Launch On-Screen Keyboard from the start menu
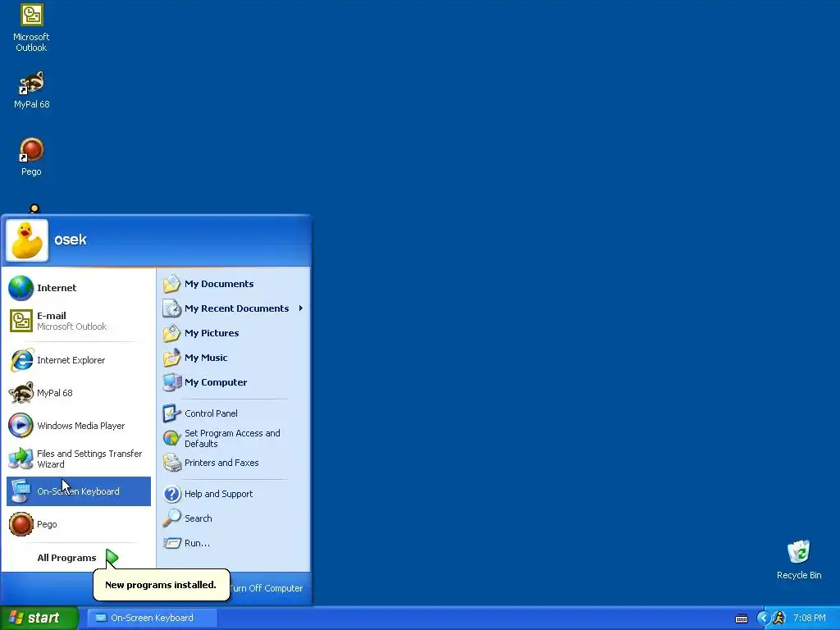The height and width of the screenshot is (630, 840). tap(79, 491)
